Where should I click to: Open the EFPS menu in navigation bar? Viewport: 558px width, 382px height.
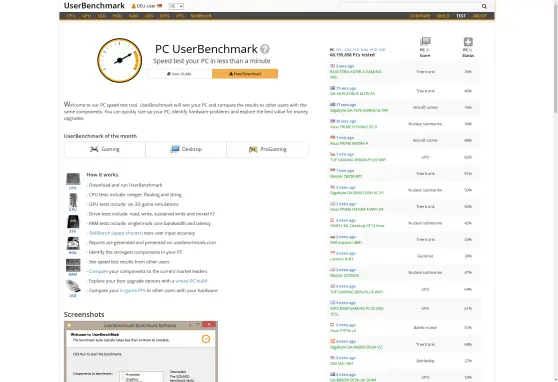[164, 16]
